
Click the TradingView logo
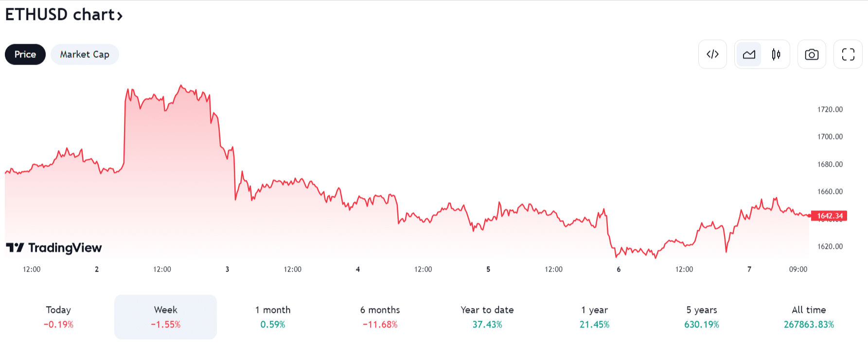click(x=54, y=248)
